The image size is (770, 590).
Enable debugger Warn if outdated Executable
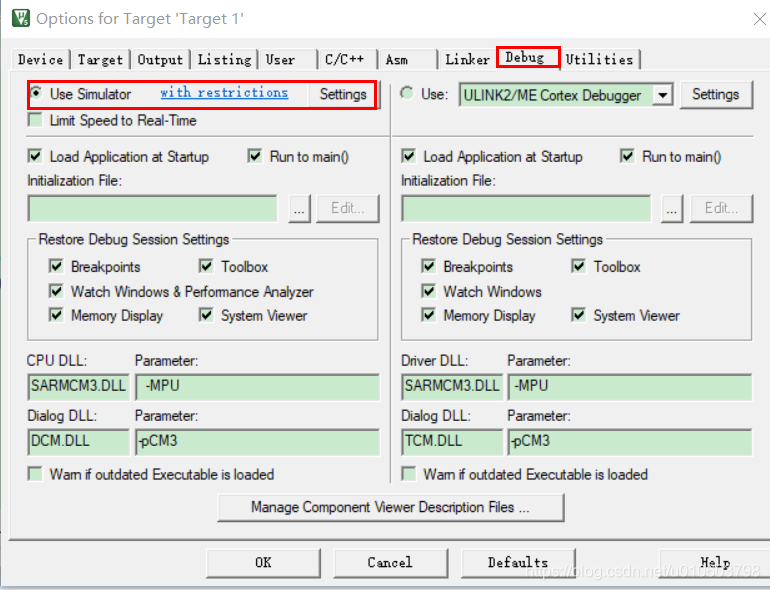pos(409,474)
